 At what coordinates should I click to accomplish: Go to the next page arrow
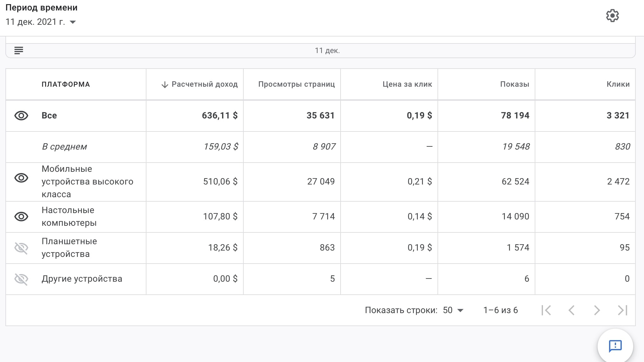coord(597,310)
